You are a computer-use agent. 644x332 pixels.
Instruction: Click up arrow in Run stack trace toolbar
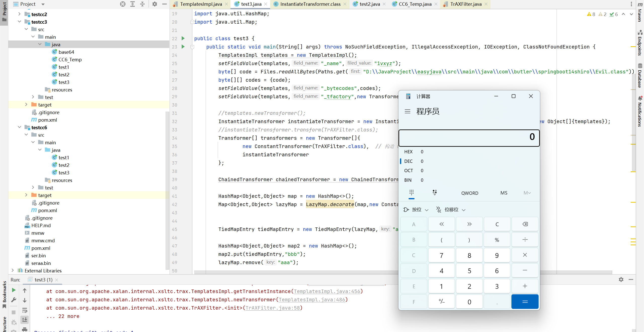click(x=25, y=291)
